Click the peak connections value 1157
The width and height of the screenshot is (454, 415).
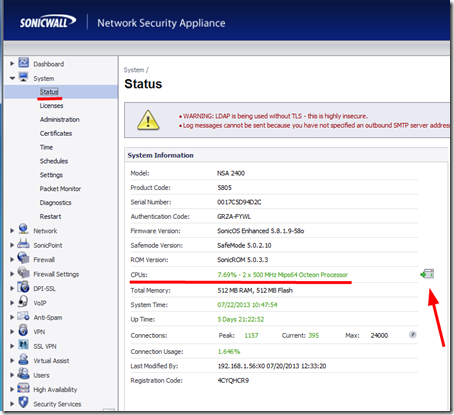[x=251, y=335]
